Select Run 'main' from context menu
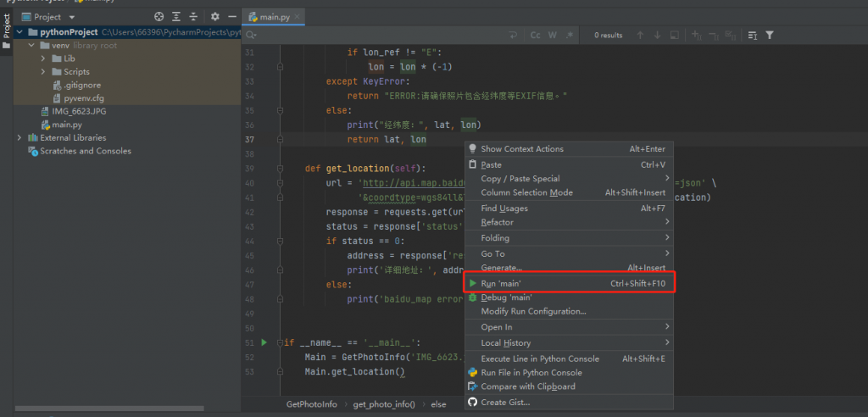This screenshot has width=868, height=417. [x=501, y=283]
